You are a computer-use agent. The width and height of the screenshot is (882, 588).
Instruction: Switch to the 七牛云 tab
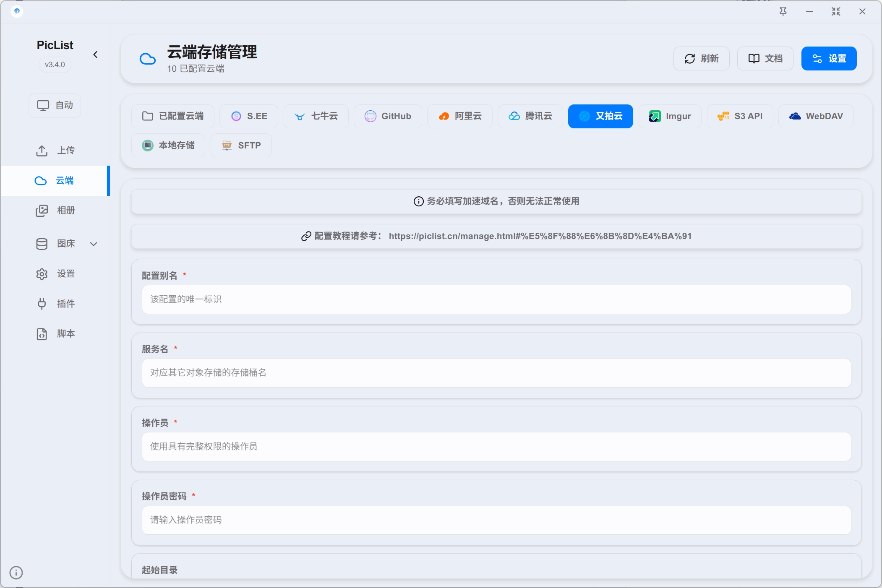pyautogui.click(x=316, y=116)
